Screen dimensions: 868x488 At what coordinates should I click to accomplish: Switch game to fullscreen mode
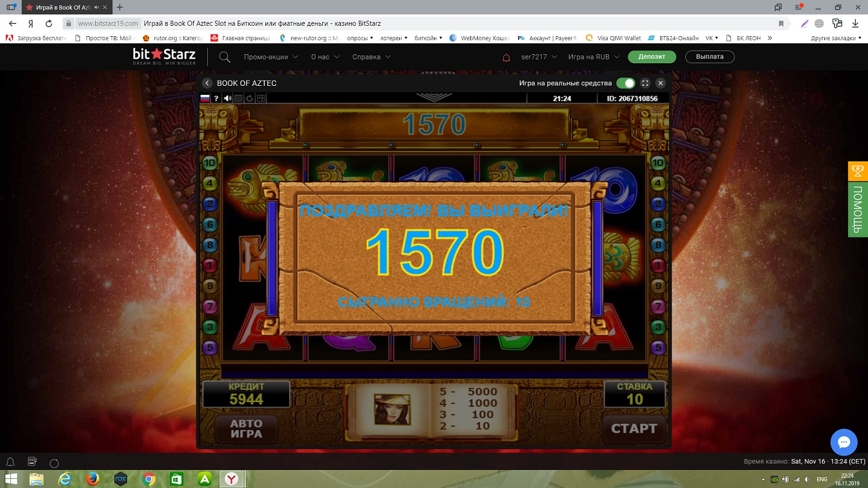pos(645,83)
